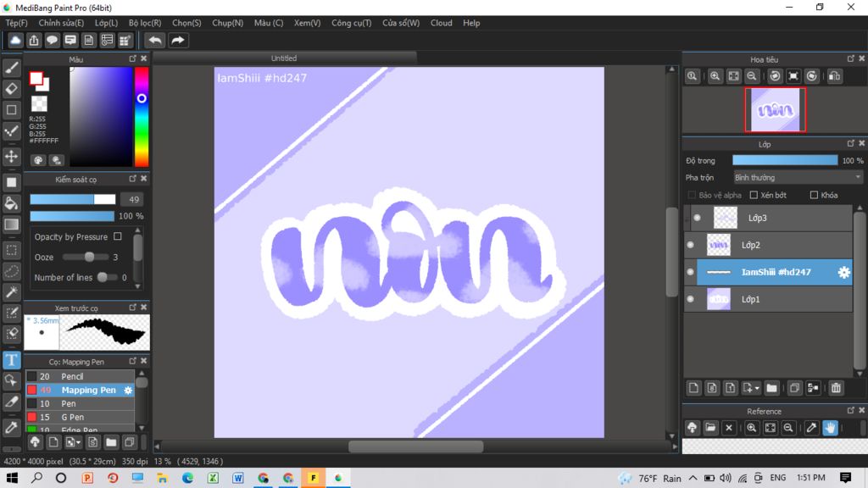868x488 pixels.
Task: Select the Pen brush size 10
Action: [80, 403]
